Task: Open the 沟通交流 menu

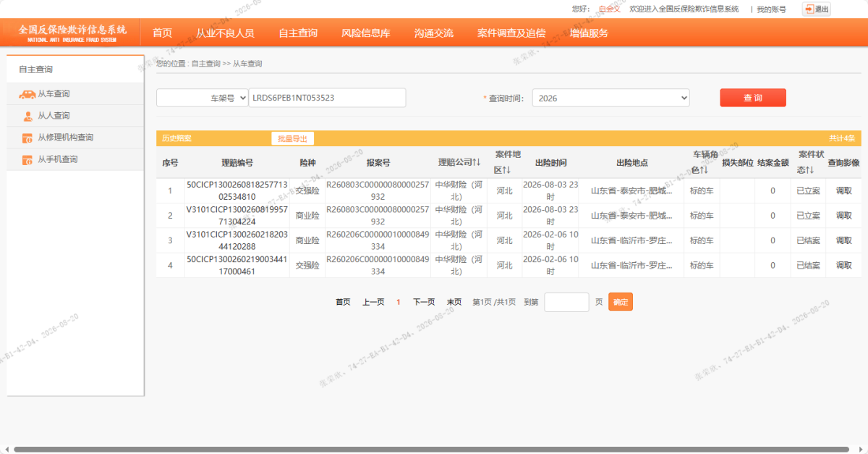Action: pyautogui.click(x=434, y=33)
